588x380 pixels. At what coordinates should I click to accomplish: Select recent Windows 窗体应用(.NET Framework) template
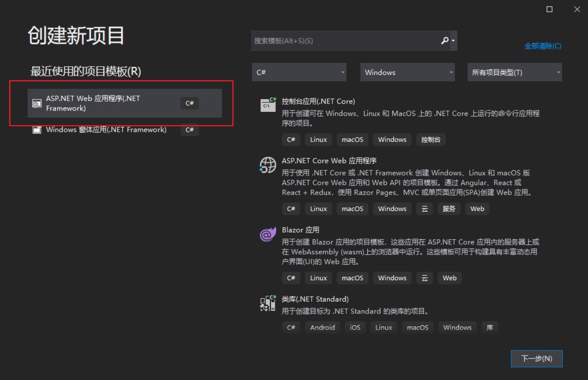pyautogui.click(x=125, y=130)
